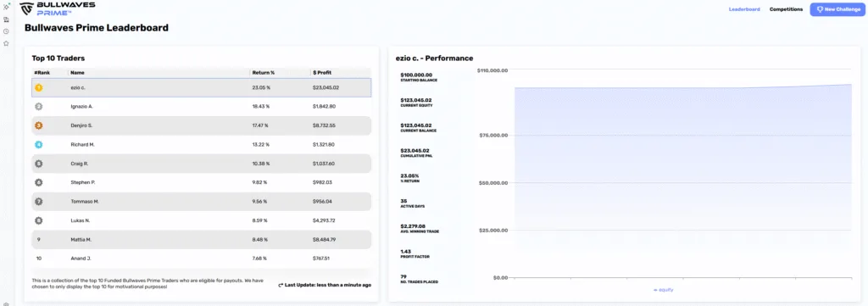868x306 pixels.
Task: Select trader Lukas N.
Action: (202, 220)
